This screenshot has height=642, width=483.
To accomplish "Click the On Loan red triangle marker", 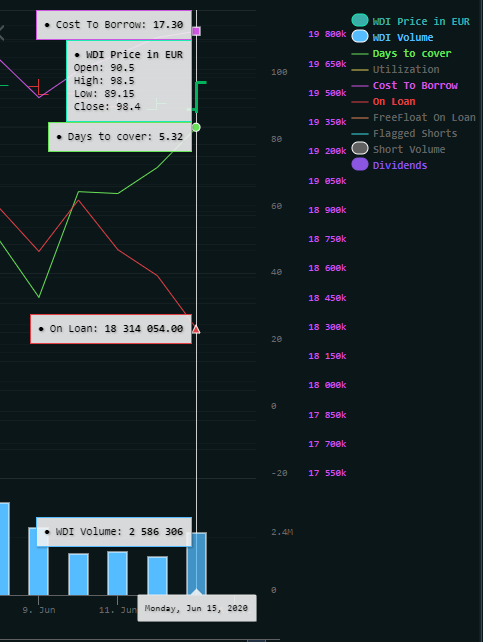I will click(196, 329).
